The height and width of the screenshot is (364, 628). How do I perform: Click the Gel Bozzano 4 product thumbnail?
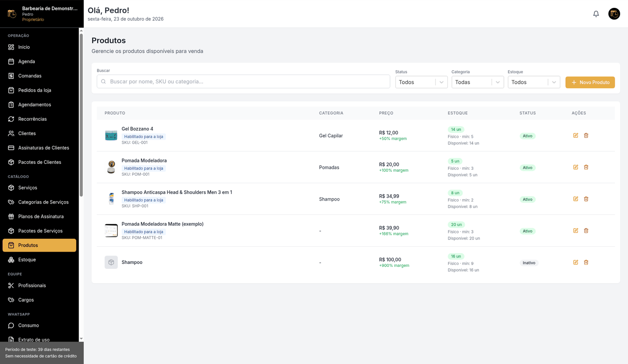(x=111, y=135)
